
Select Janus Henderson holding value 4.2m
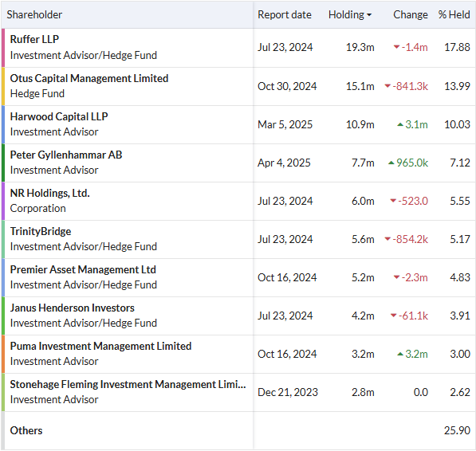[x=363, y=316]
